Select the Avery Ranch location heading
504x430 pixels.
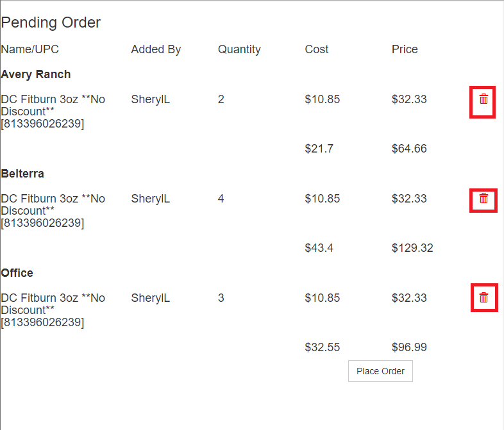click(x=36, y=74)
